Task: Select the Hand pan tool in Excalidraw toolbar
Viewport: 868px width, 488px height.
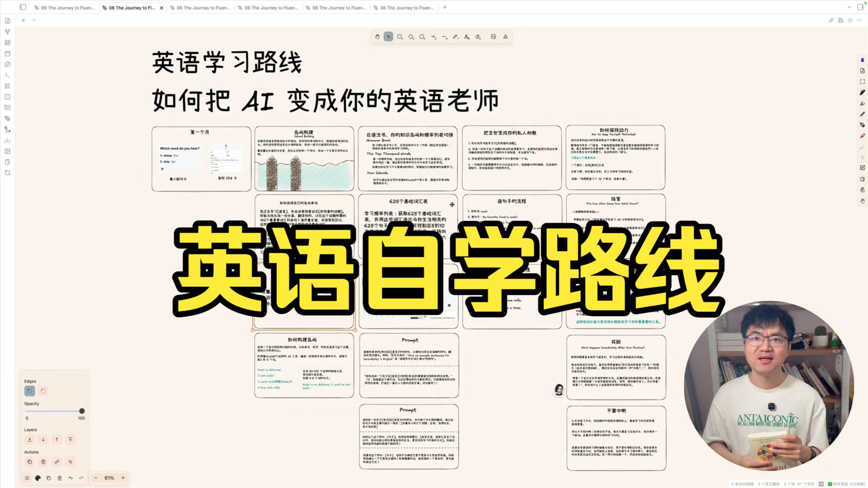Action: tap(377, 37)
